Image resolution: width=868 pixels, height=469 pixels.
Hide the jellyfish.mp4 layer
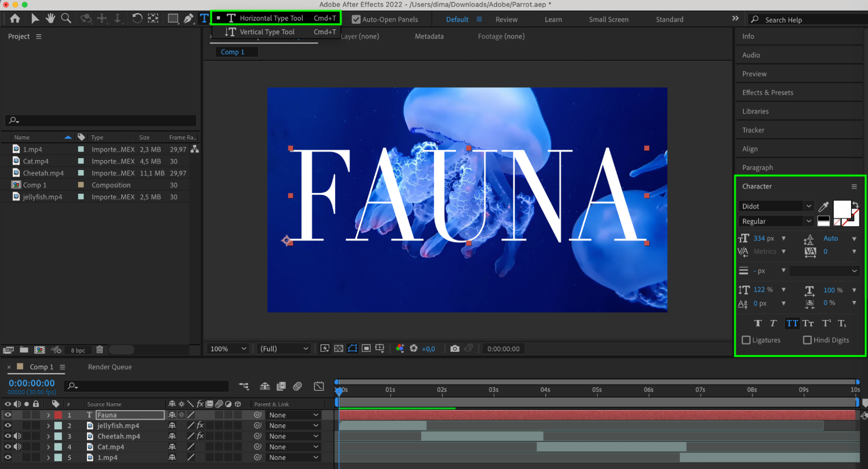point(8,426)
